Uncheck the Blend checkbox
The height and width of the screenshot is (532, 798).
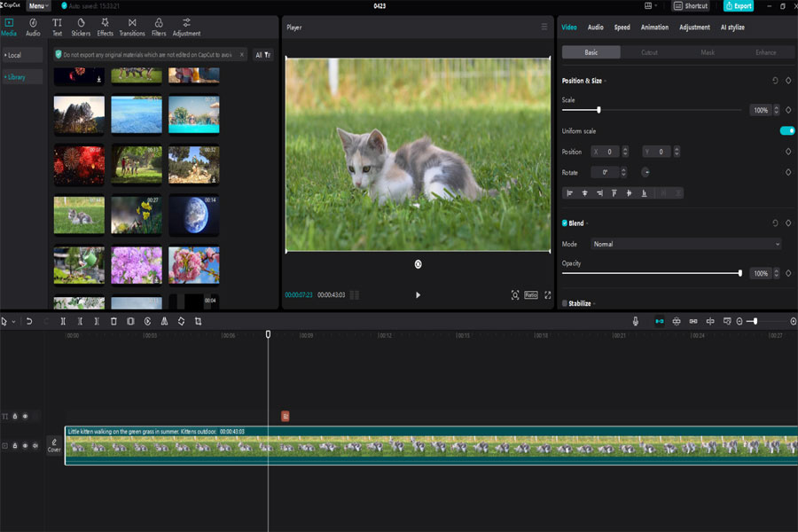pyautogui.click(x=565, y=223)
